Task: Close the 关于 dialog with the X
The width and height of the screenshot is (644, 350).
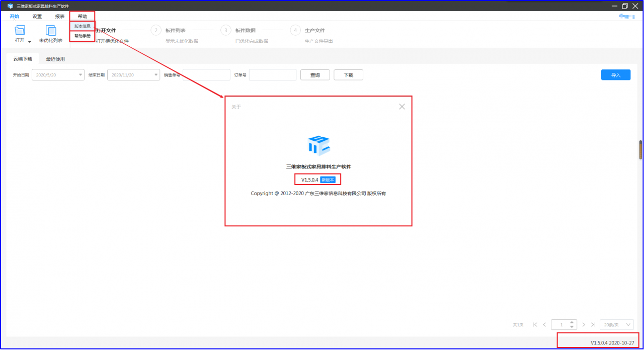Action: (x=402, y=107)
